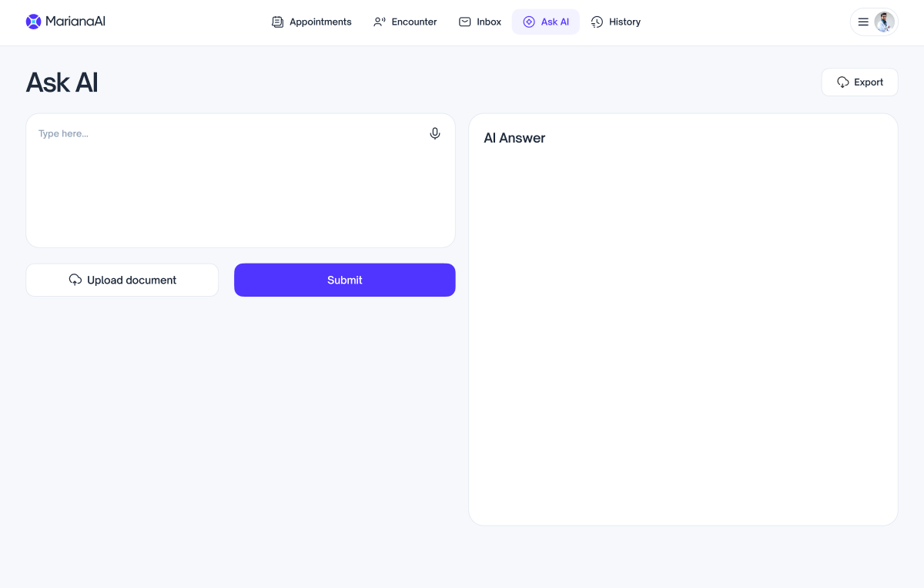
Task: Open the hamburger menu icon
Action: (863, 22)
